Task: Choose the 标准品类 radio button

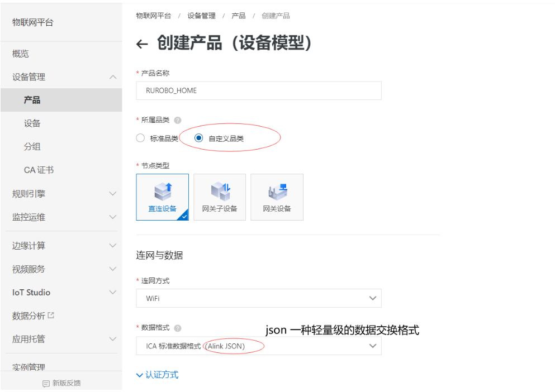Action: [x=140, y=138]
